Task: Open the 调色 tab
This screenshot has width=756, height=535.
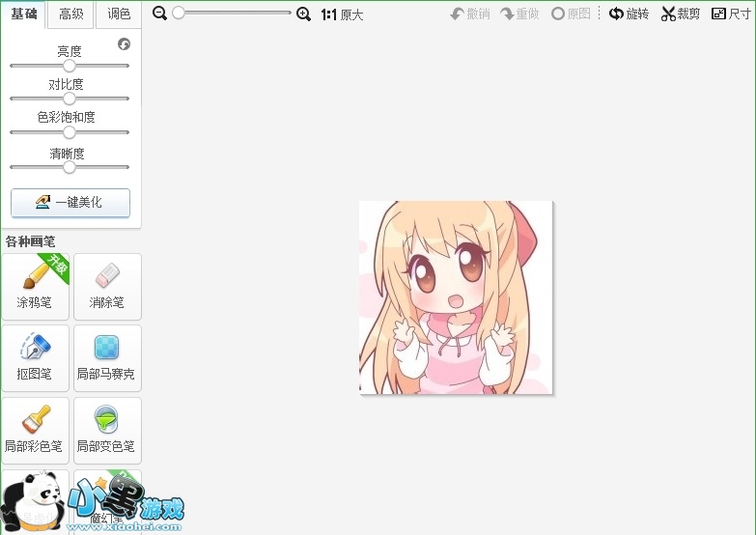Action: (x=119, y=14)
